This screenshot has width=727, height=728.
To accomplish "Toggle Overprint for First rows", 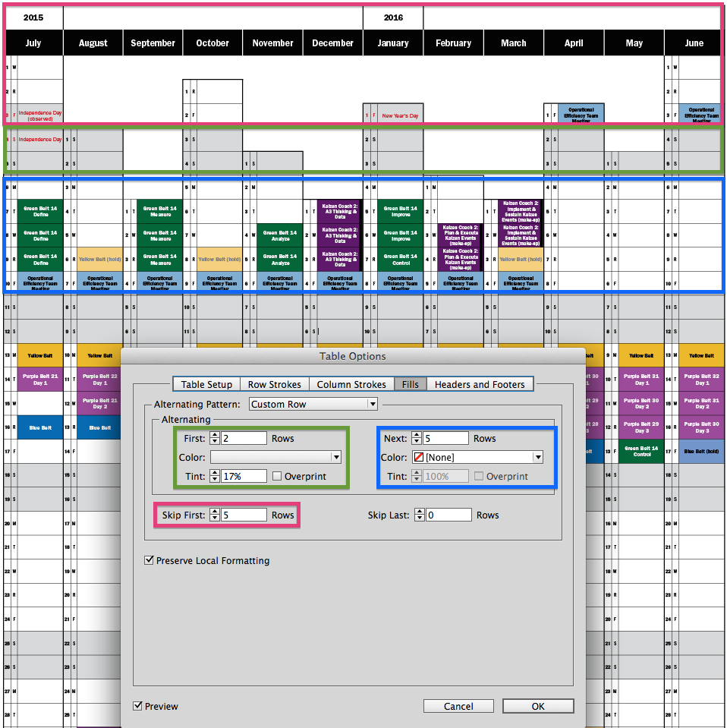I will coord(277,477).
